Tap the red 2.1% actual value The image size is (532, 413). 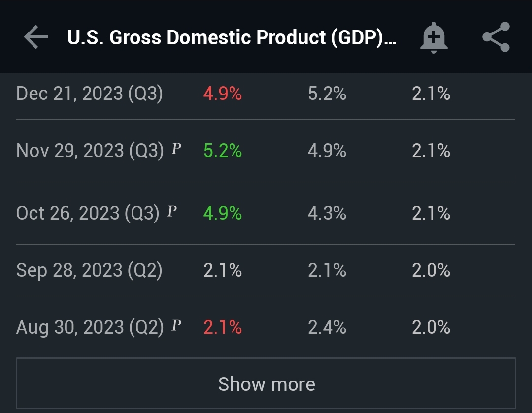tap(223, 327)
